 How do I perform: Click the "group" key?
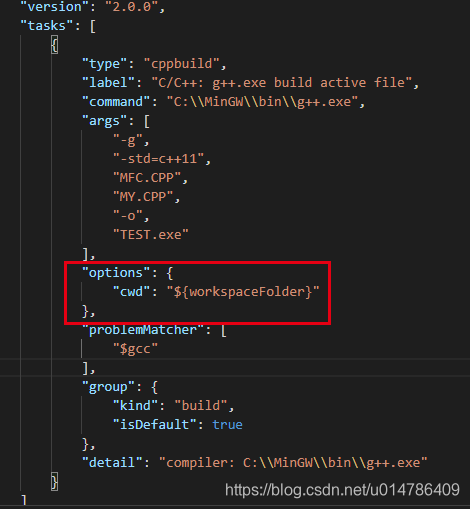[109, 387]
